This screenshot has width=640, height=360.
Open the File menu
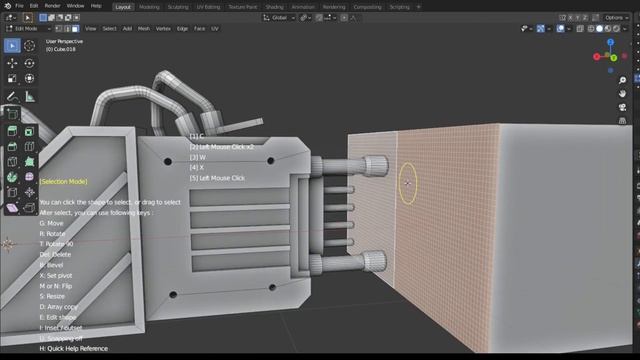click(x=19, y=6)
